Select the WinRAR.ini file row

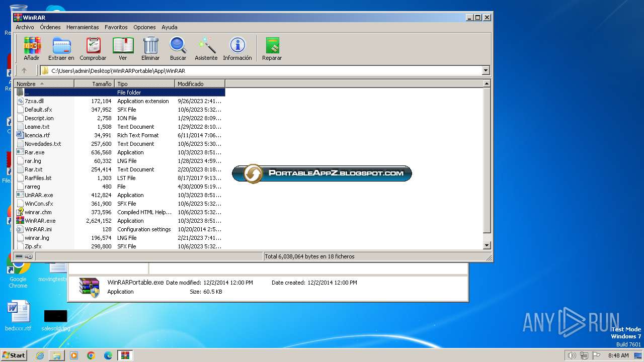click(x=120, y=229)
